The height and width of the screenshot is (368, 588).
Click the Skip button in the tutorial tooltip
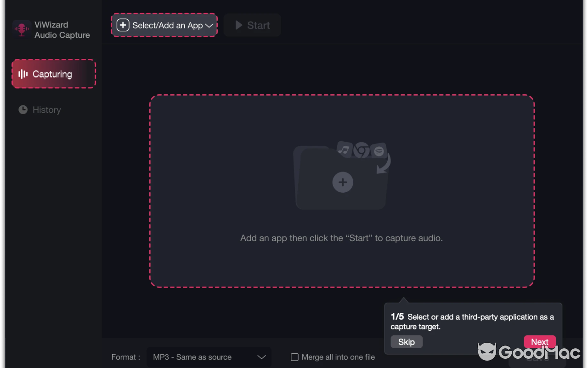tap(406, 341)
